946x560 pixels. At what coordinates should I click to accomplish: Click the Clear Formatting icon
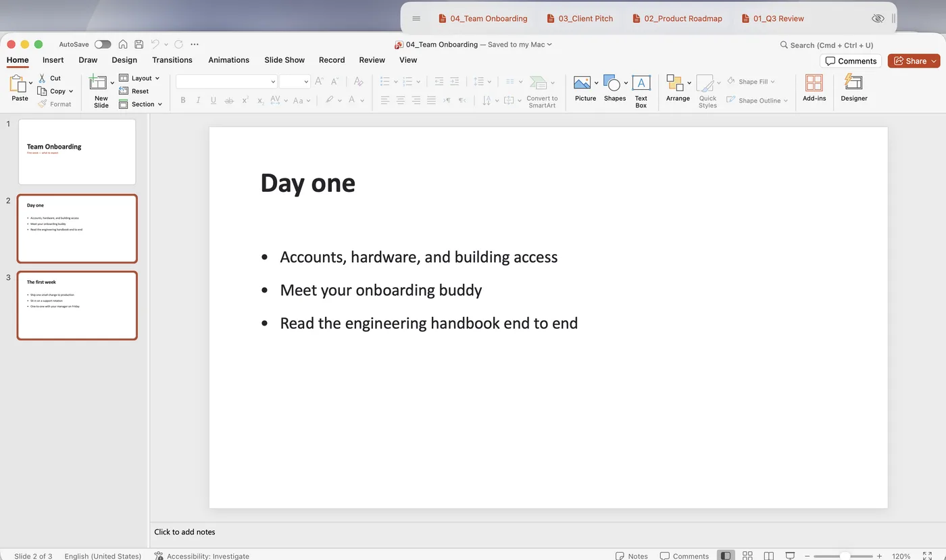click(x=359, y=81)
